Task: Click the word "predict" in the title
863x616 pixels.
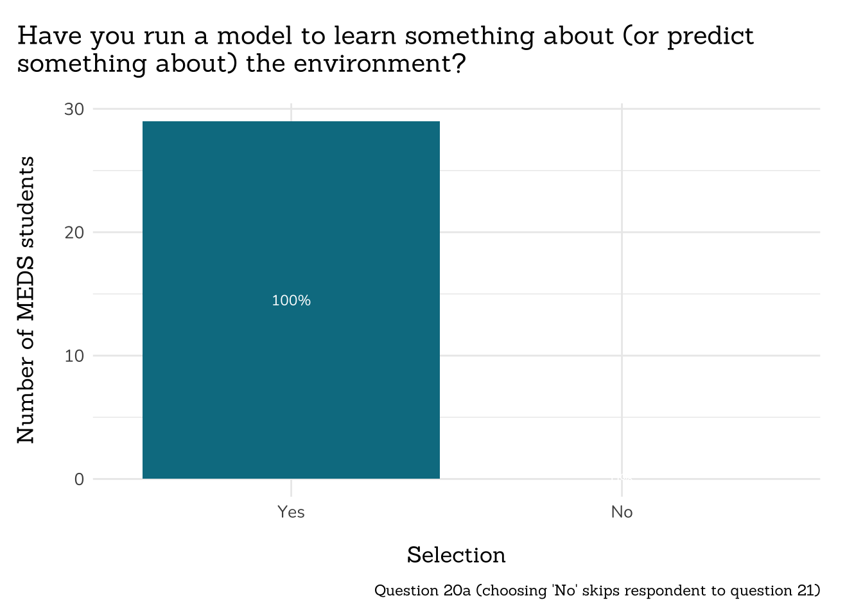Action: 710,36
